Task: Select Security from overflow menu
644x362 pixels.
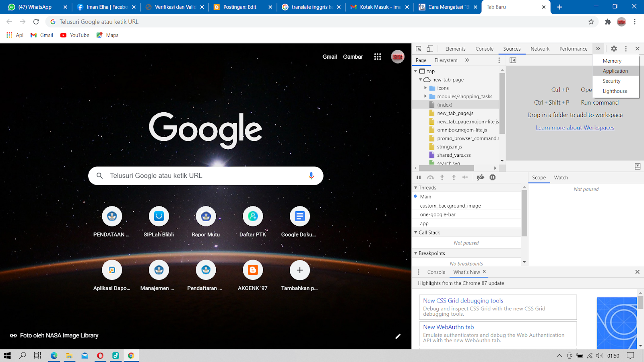Action: tap(615, 81)
